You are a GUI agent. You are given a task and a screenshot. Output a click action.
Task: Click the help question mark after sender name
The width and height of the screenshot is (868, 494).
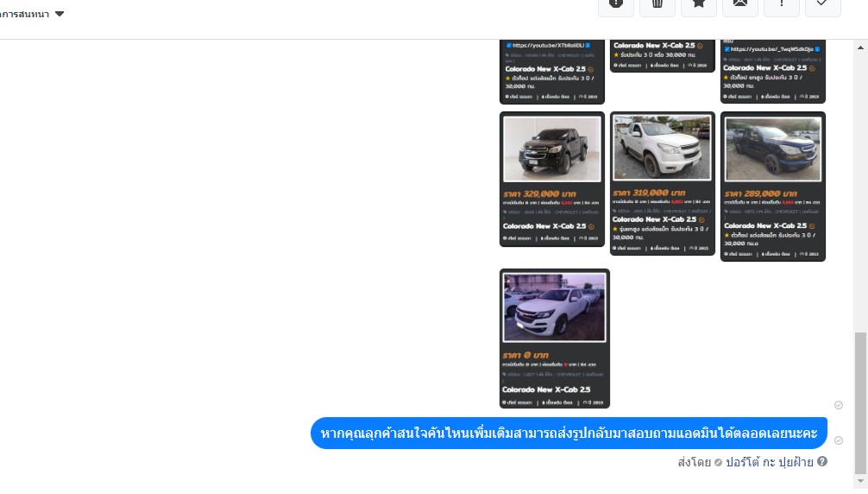(822, 461)
